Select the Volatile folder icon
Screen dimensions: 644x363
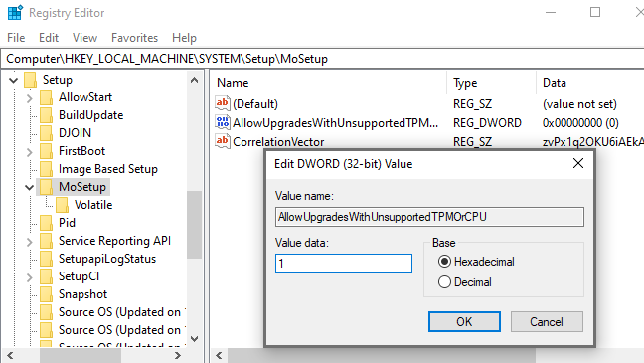tap(62, 205)
